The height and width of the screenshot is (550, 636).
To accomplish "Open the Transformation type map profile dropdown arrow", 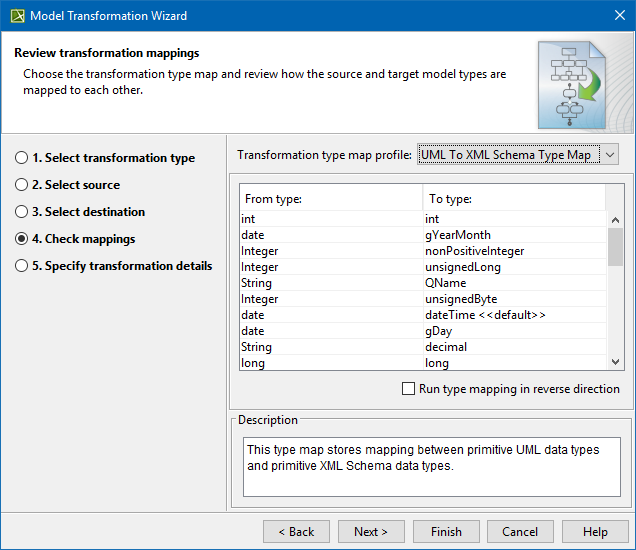I will [610, 155].
